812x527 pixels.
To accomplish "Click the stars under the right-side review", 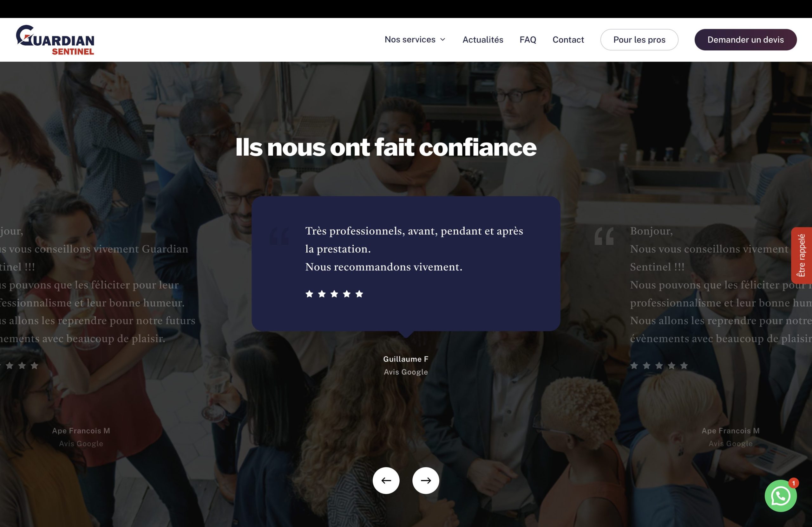I will 659,366.
